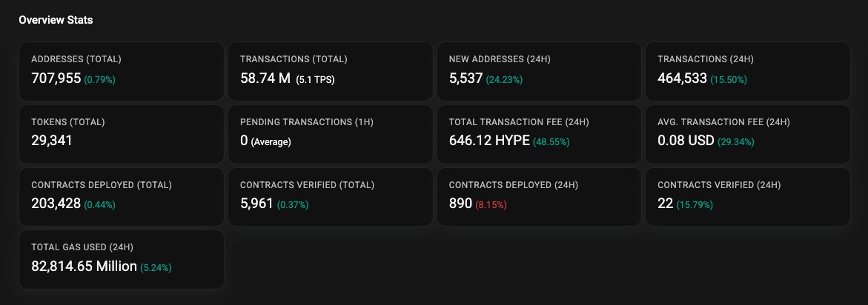
Task: Click the Contracts Deployed (Total) heading
Action: click(x=102, y=185)
